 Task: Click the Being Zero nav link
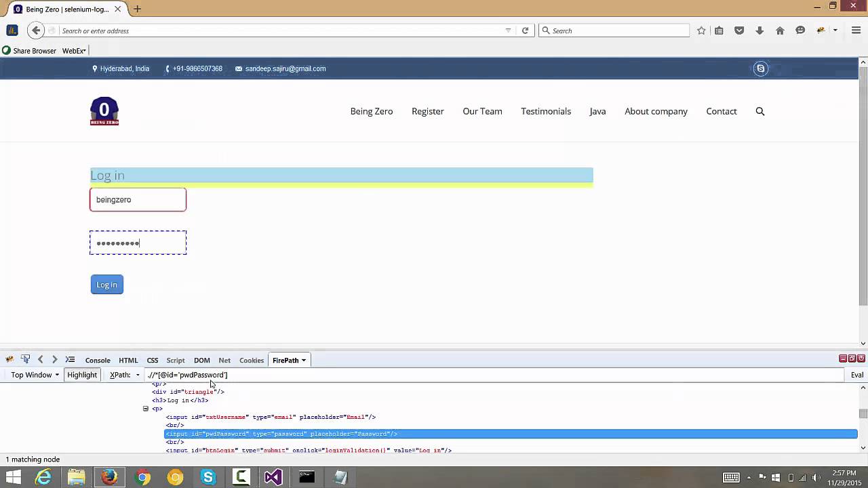(372, 111)
